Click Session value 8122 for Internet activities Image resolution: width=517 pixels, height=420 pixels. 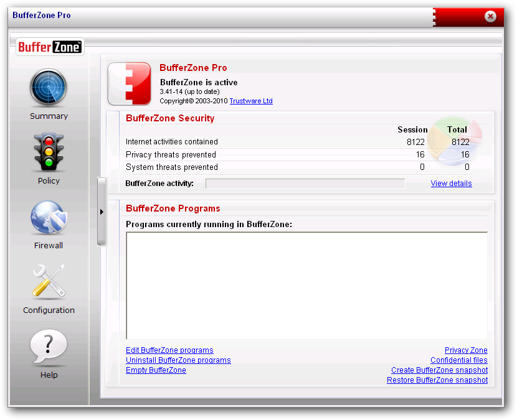point(415,142)
